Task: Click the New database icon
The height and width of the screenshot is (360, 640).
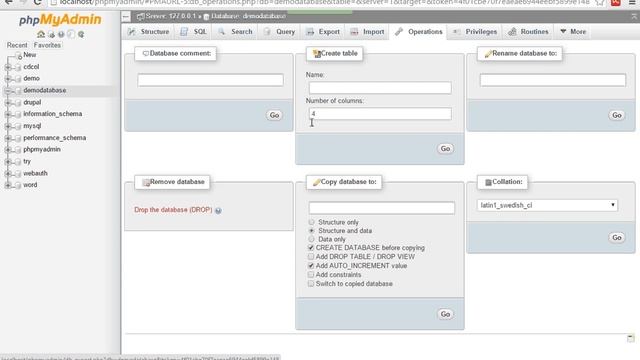Action: point(19,56)
